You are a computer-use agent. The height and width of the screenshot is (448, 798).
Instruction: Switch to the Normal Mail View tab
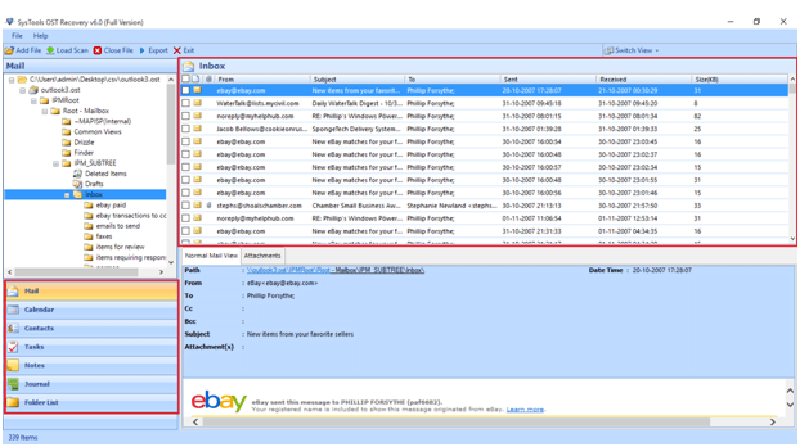tap(211, 256)
